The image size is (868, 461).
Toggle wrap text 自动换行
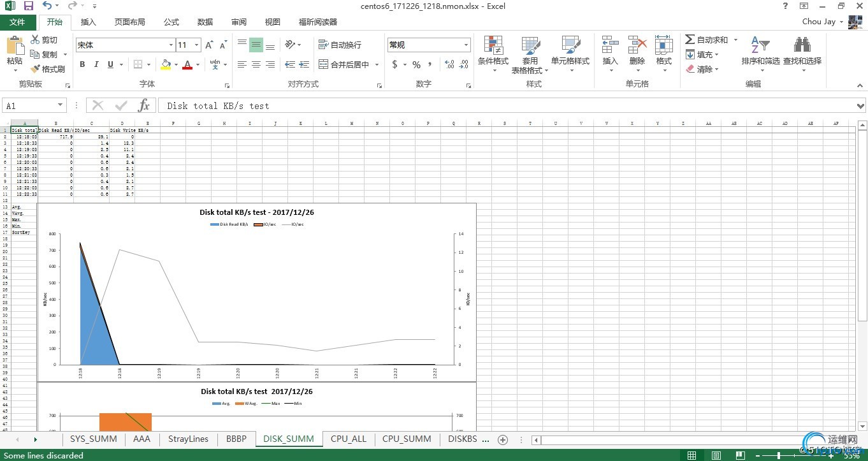pos(340,45)
